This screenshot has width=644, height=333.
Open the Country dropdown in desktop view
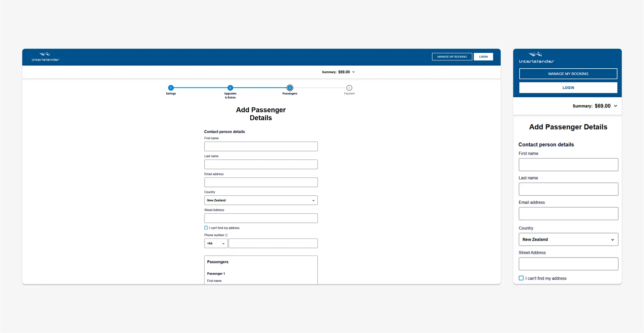click(x=261, y=200)
